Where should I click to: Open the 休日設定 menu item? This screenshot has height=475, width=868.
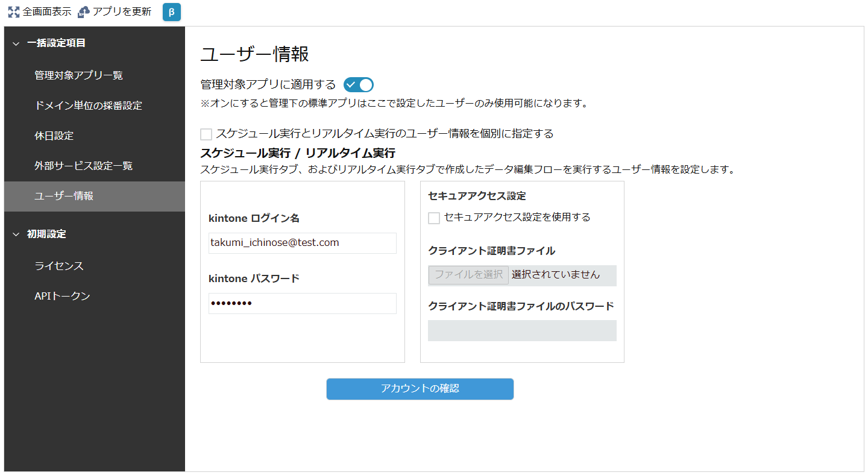coord(54,136)
